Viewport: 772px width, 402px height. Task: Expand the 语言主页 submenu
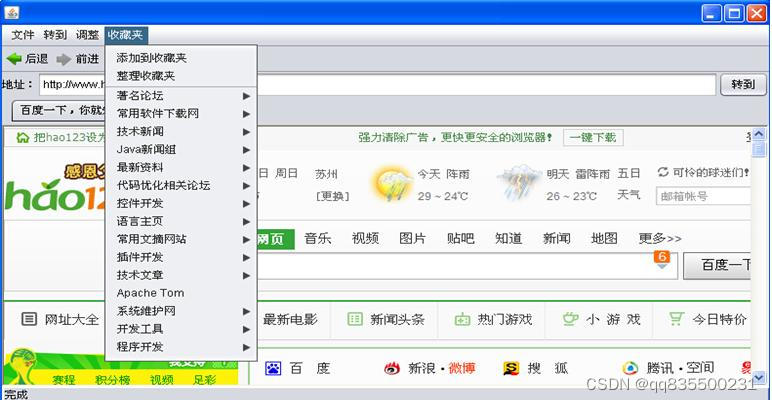coord(181,221)
